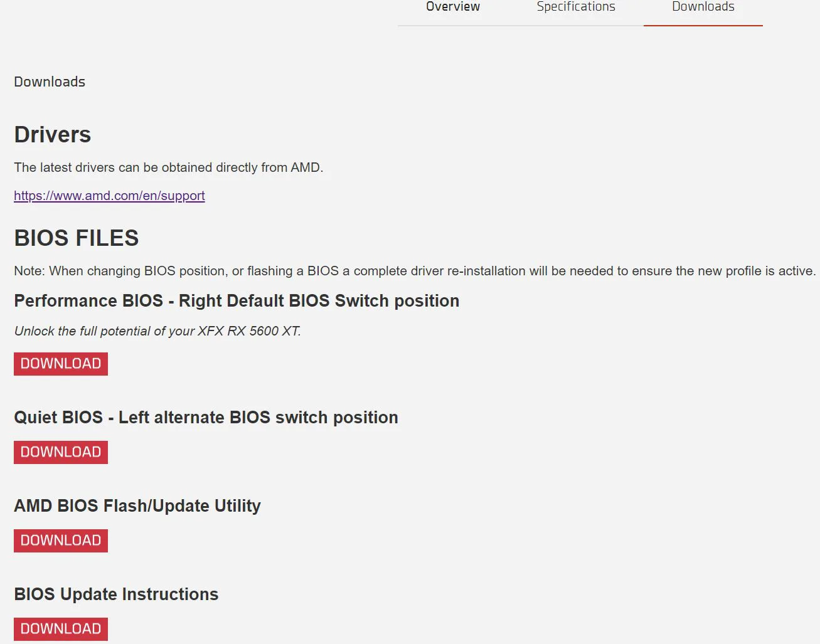Download the Quiet BIOS file
Screen dimensions: 820x644
(x=61, y=452)
